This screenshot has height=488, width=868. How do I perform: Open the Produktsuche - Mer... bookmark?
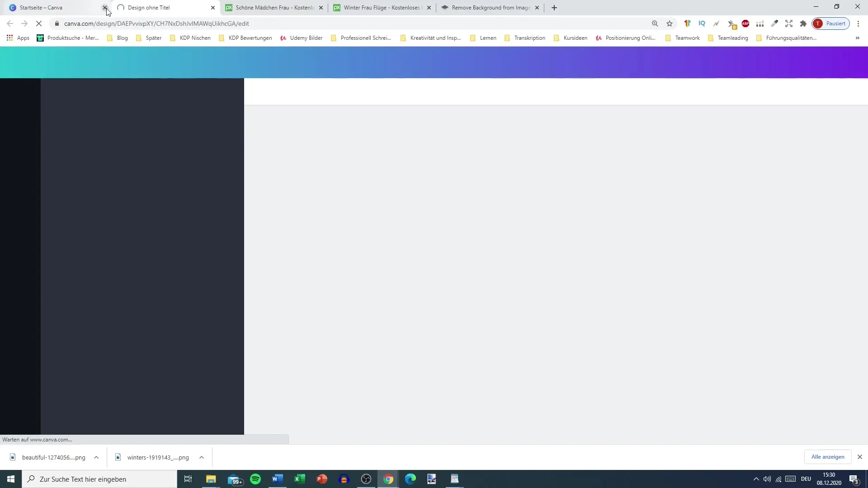coord(68,38)
